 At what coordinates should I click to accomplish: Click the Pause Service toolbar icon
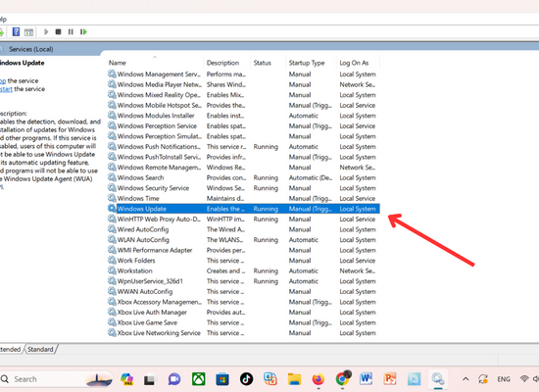71,32
